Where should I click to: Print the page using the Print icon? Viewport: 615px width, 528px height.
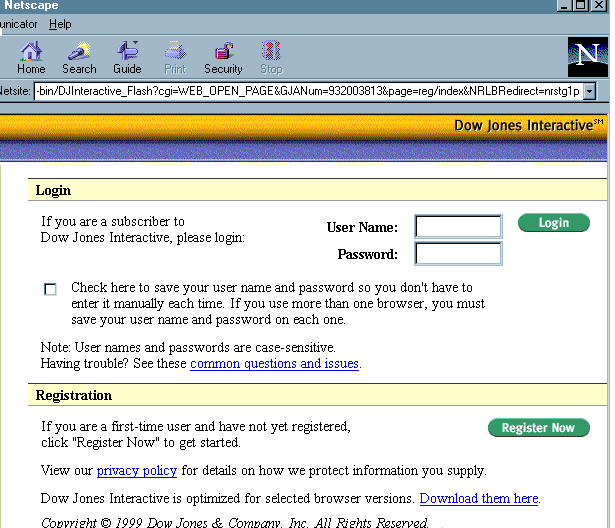click(175, 57)
